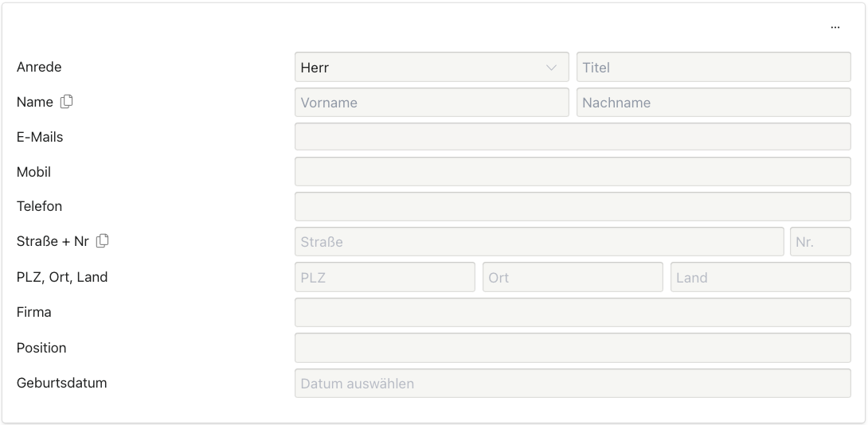Screen dimensions: 868x425
Task: Click the Geburtsdatum label text
Action: (x=61, y=383)
